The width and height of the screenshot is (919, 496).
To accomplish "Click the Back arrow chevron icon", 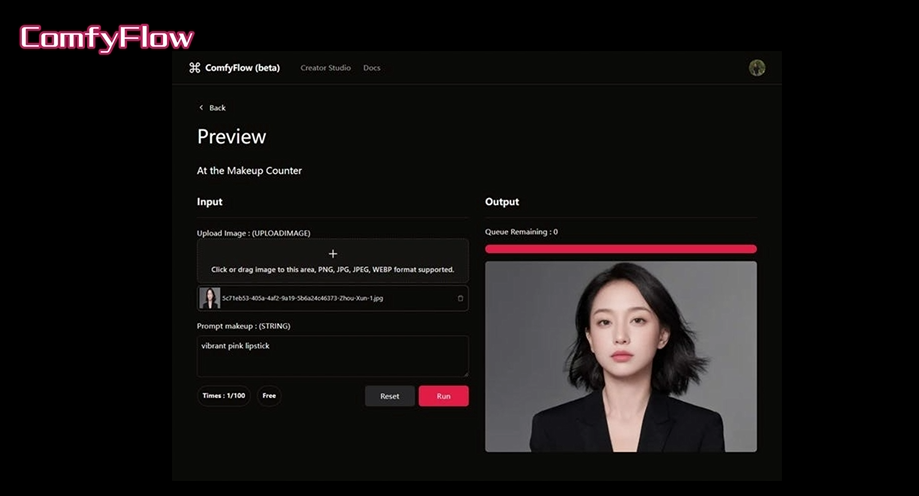I will click(x=201, y=108).
